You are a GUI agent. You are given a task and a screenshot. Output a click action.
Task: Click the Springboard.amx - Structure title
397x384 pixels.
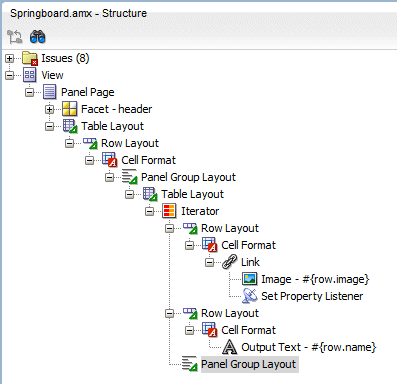(x=78, y=13)
